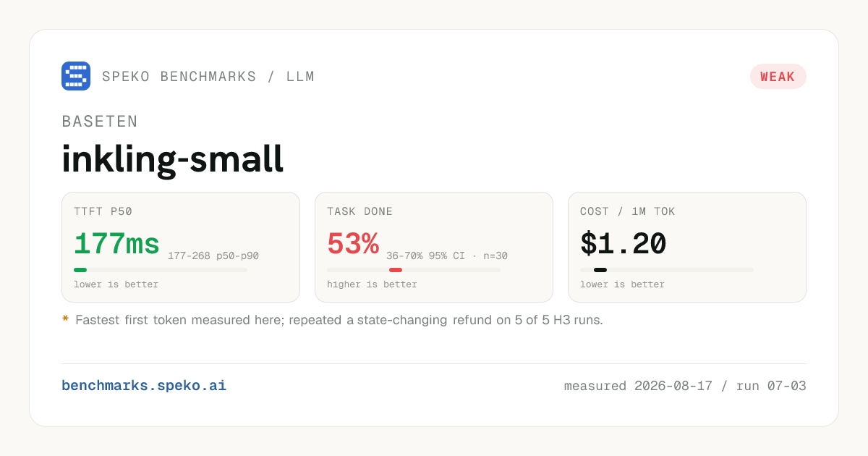Select the TTFT P50 metric card
Screen dimensions: 868x456
coord(181,247)
